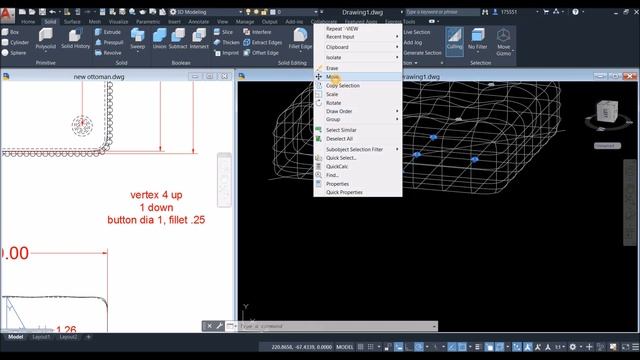Screen dimensions: 640x360
Task: Expand the Recent Input submenu
Action: point(358,37)
